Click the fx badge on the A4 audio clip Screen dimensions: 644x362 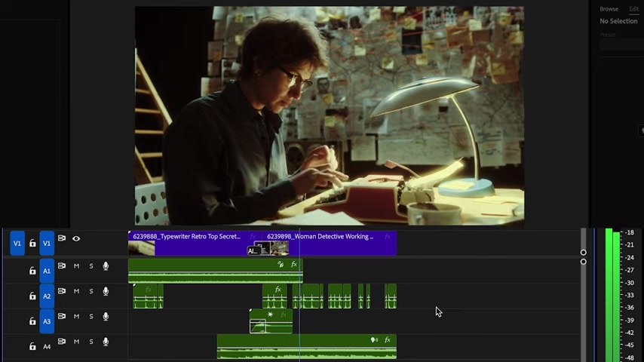(x=388, y=340)
